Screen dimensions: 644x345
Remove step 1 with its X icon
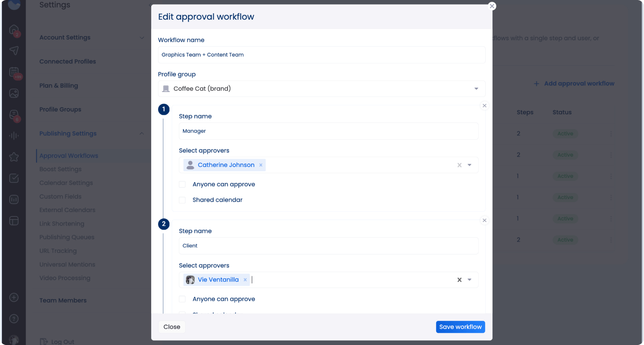click(484, 106)
